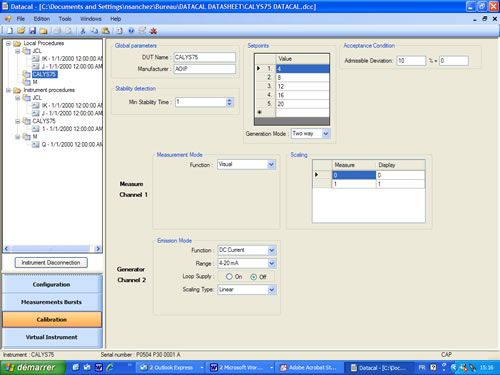Click the New document toolbar icon

click(x=10, y=31)
